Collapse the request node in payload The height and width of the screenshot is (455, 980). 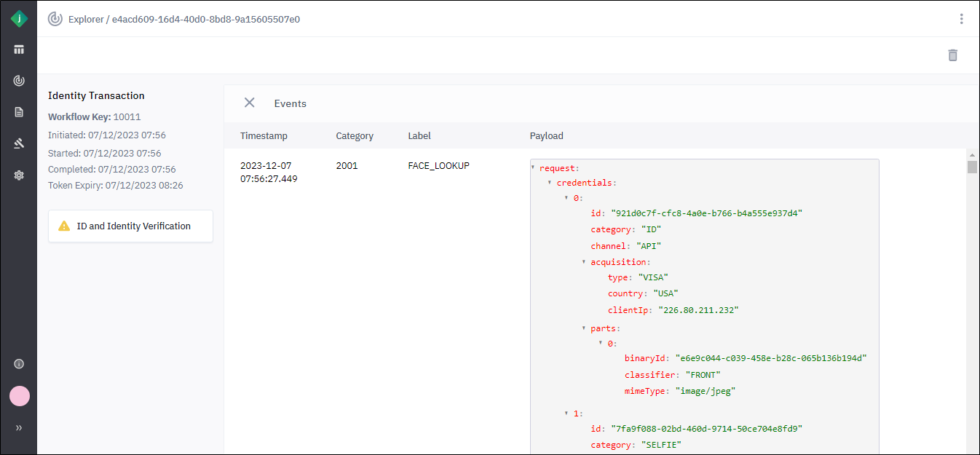534,168
